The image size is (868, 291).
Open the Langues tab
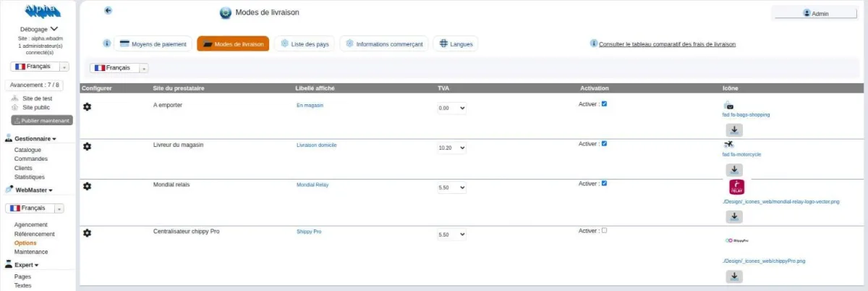point(456,43)
